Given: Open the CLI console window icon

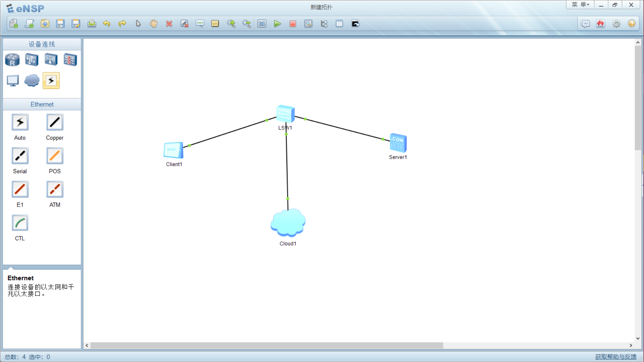Looking at the screenshot, I should pos(355,24).
